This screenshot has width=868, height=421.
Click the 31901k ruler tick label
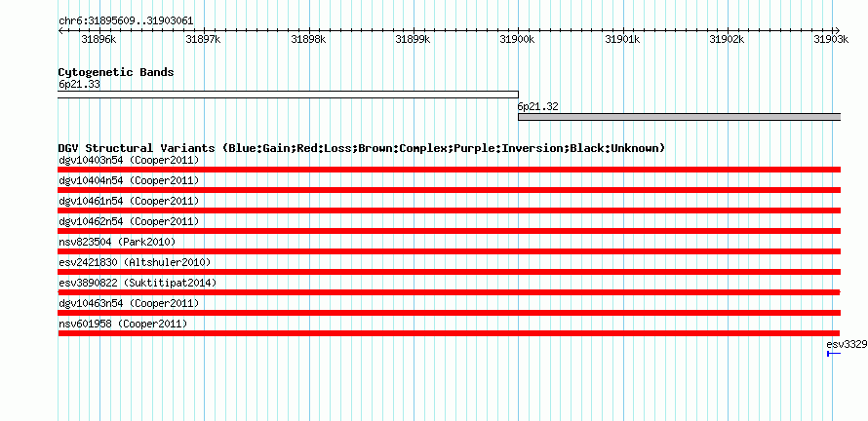pyautogui.click(x=623, y=39)
